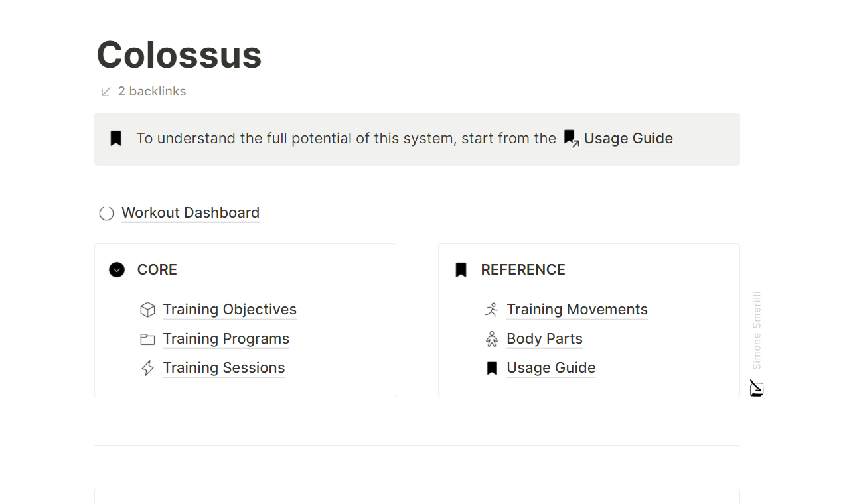Click the running figure icon beside Training Movements
This screenshot has height=504, width=843.
(491, 309)
